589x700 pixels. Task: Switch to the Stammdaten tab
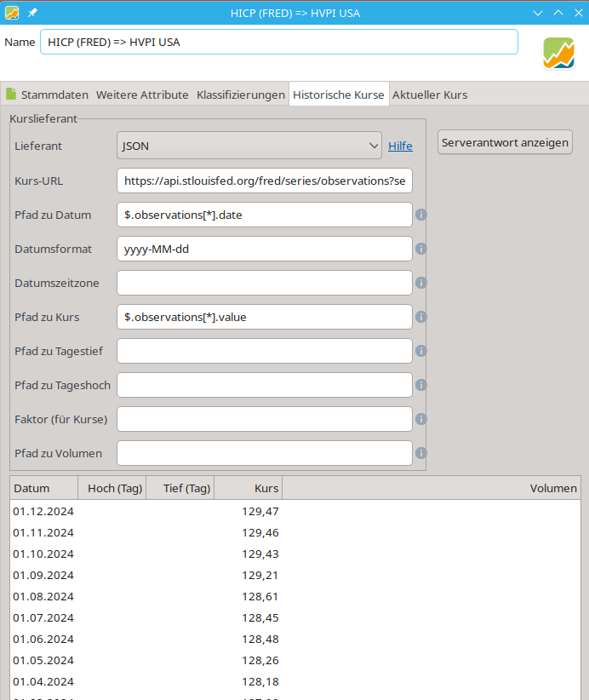[47, 95]
